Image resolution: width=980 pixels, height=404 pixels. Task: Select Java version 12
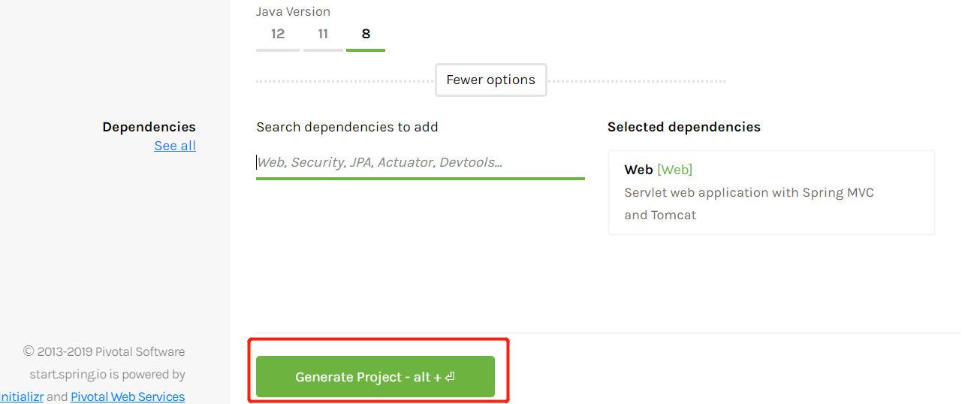click(x=278, y=35)
